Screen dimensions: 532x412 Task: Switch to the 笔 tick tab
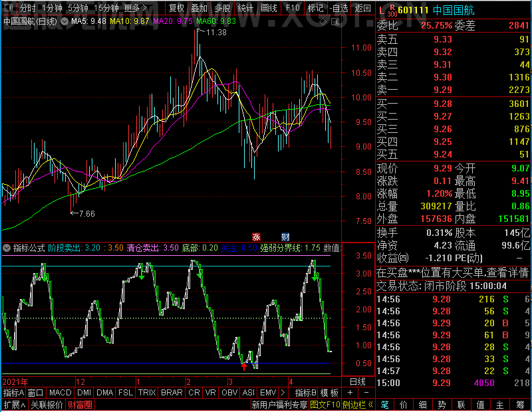pos(384,405)
